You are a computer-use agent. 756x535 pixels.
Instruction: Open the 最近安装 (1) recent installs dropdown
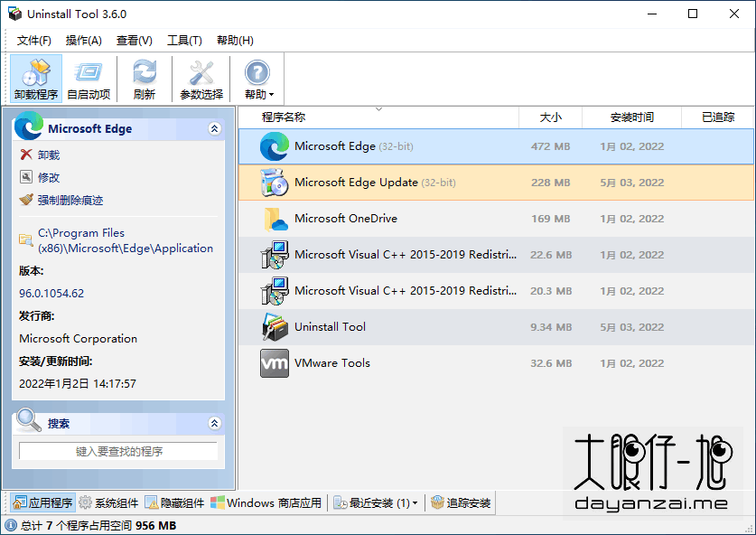(x=376, y=502)
